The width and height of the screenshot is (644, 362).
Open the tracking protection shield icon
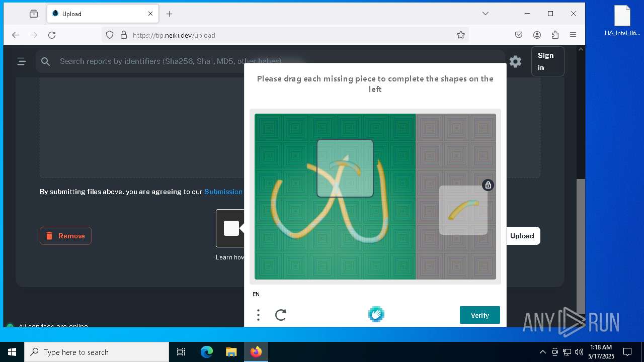click(x=110, y=35)
